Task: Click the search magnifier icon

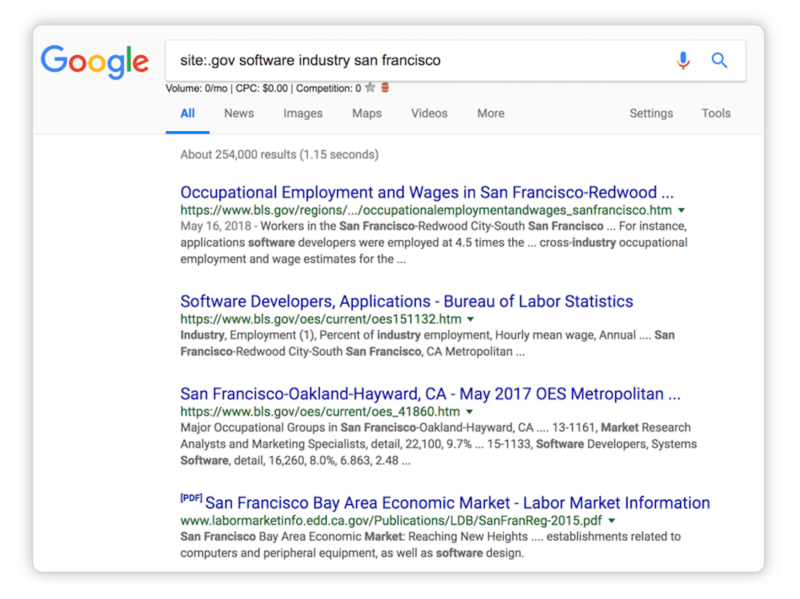Action: click(x=719, y=61)
